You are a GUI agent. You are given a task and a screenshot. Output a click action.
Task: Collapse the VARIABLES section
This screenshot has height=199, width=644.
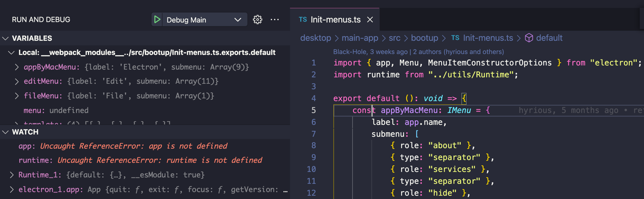(6, 38)
